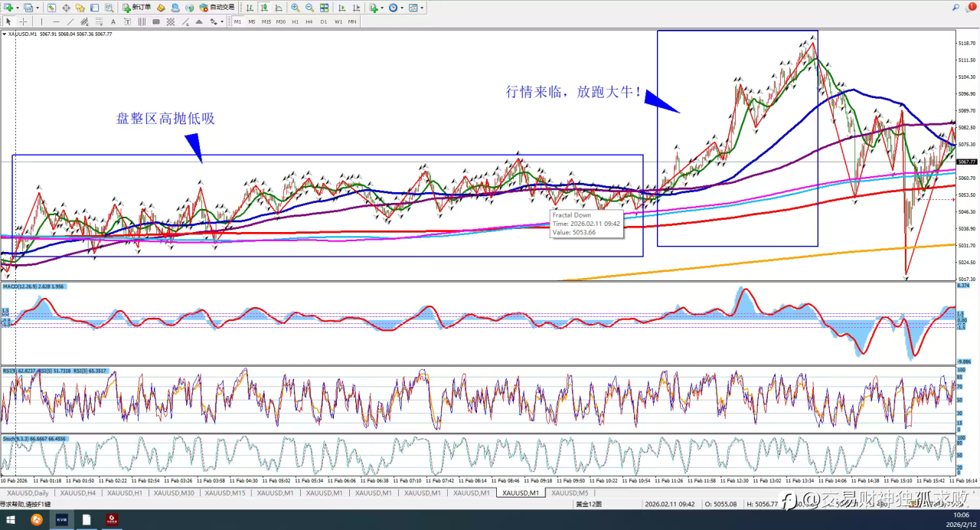Click the 新订单 new order button
Image resolution: width=980 pixels, height=530 pixels.
tap(136, 8)
